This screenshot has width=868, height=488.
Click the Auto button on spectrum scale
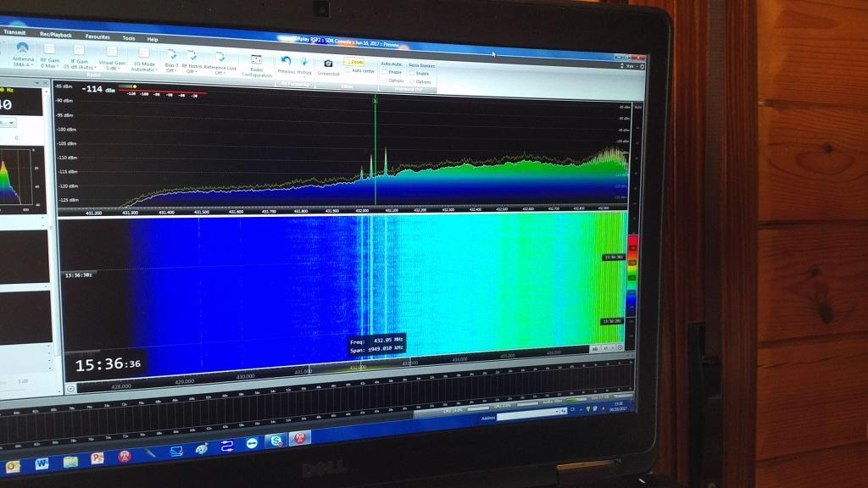637,108
